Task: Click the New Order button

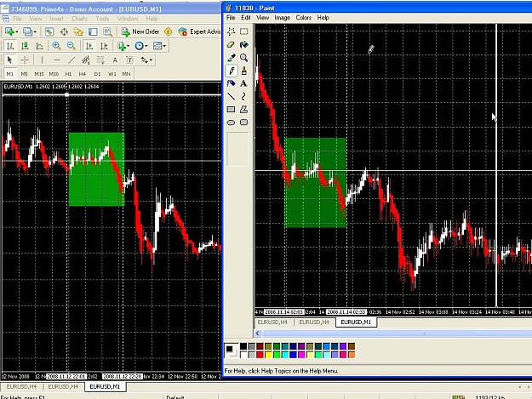Action: point(140,31)
